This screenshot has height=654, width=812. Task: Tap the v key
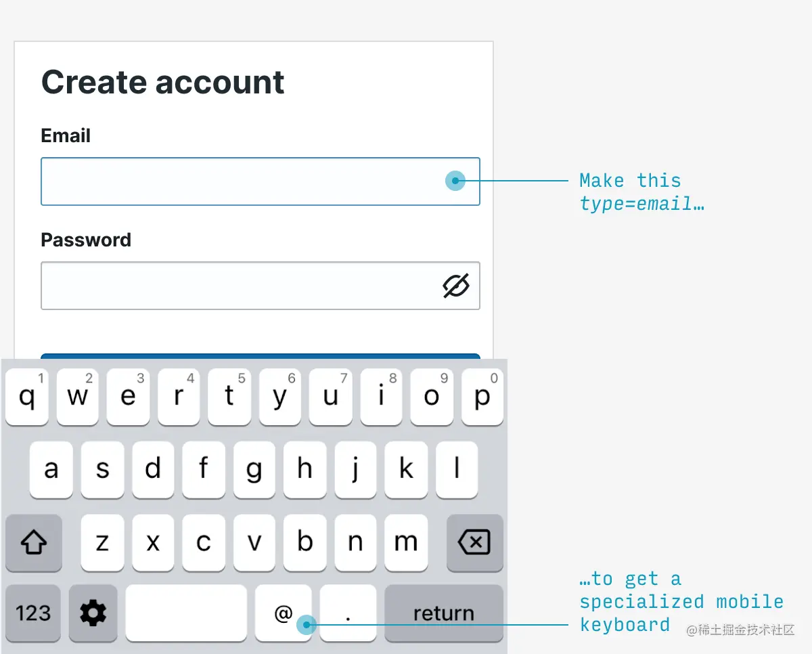[254, 542]
